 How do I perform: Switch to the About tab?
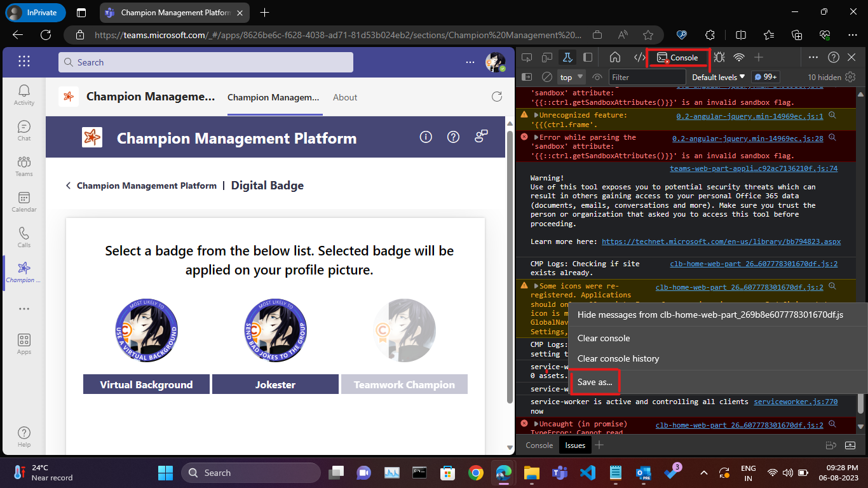[x=345, y=97]
